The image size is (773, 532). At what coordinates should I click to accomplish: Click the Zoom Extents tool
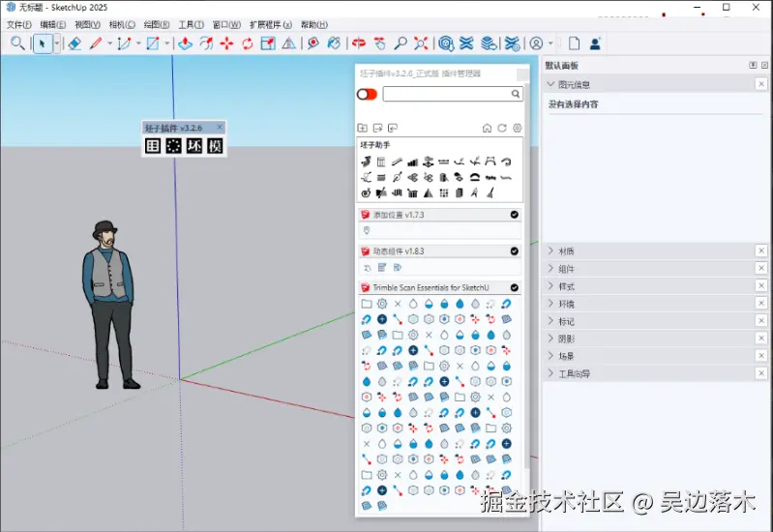tap(421, 44)
